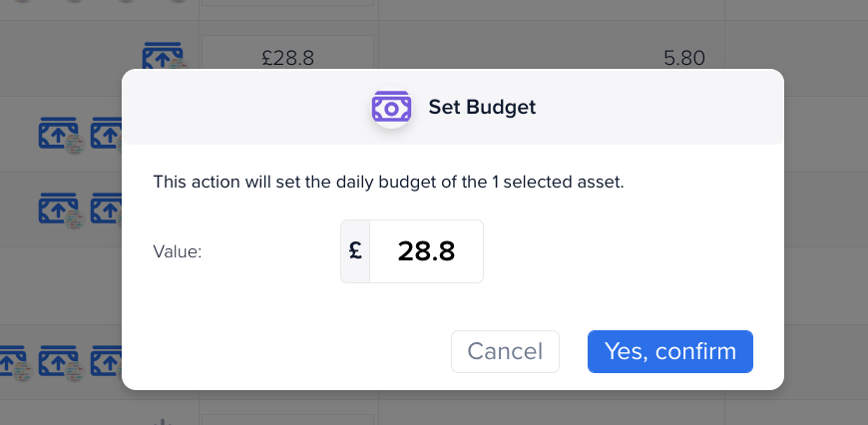
Task: Click the budget-increase icon next to the £28.8 cell
Action: tap(163, 55)
